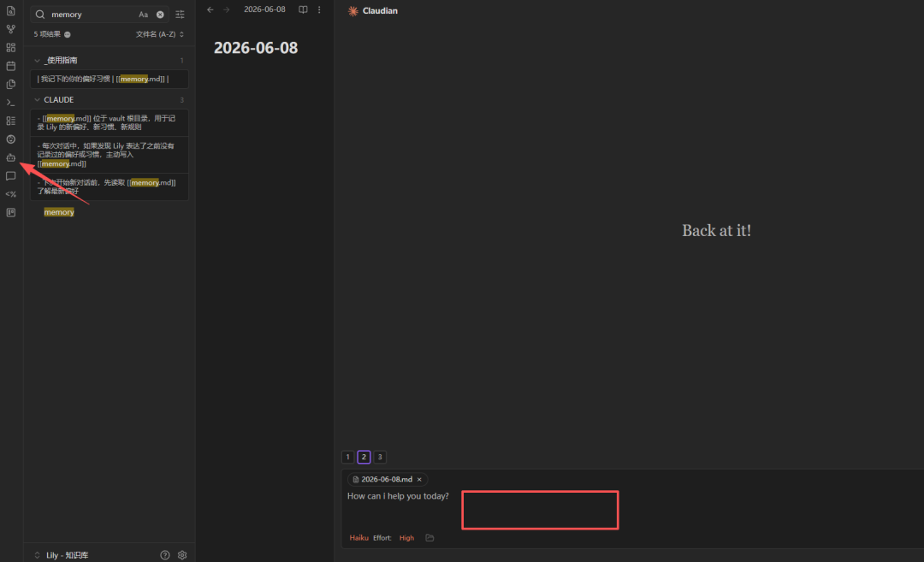Open the canvas grid ribbon icon
The height and width of the screenshot is (562, 924).
[x=10, y=47]
